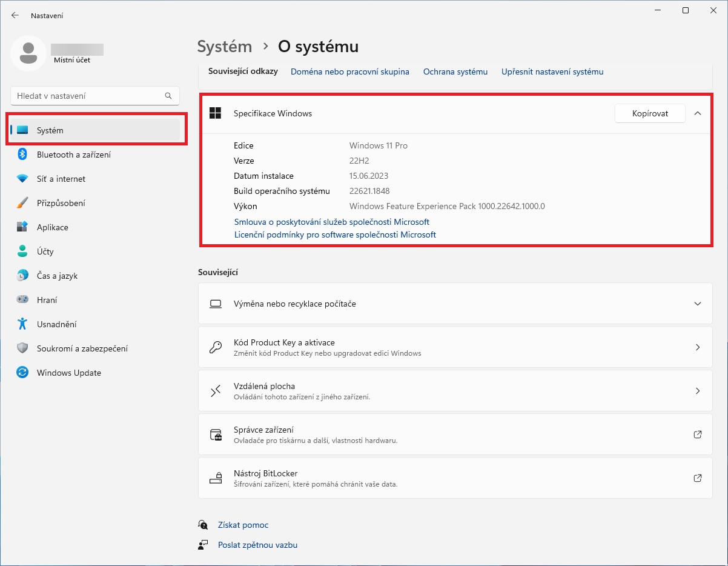Image resolution: width=728 pixels, height=566 pixels.
Task: Click the Aplikace icon in sidebar
Action: 22,227
